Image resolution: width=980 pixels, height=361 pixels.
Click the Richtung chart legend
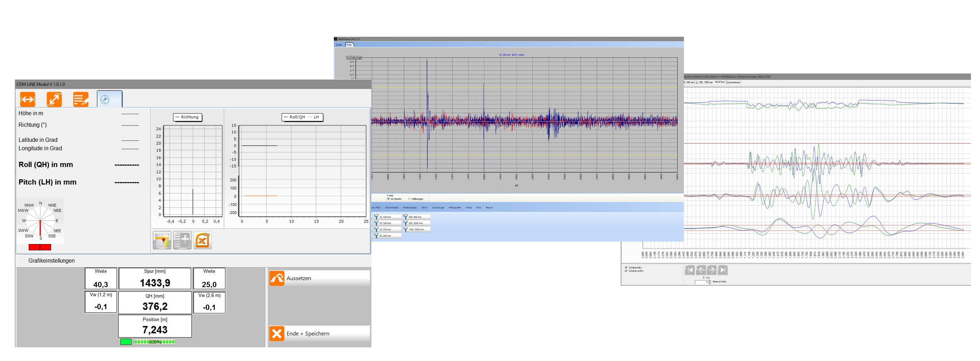pos(188,117)
